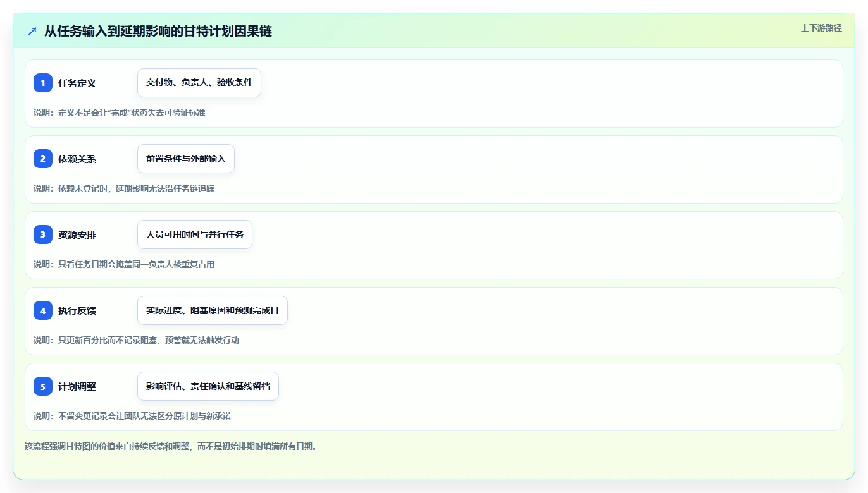Click the 计划调整 step label

point(77,386)
